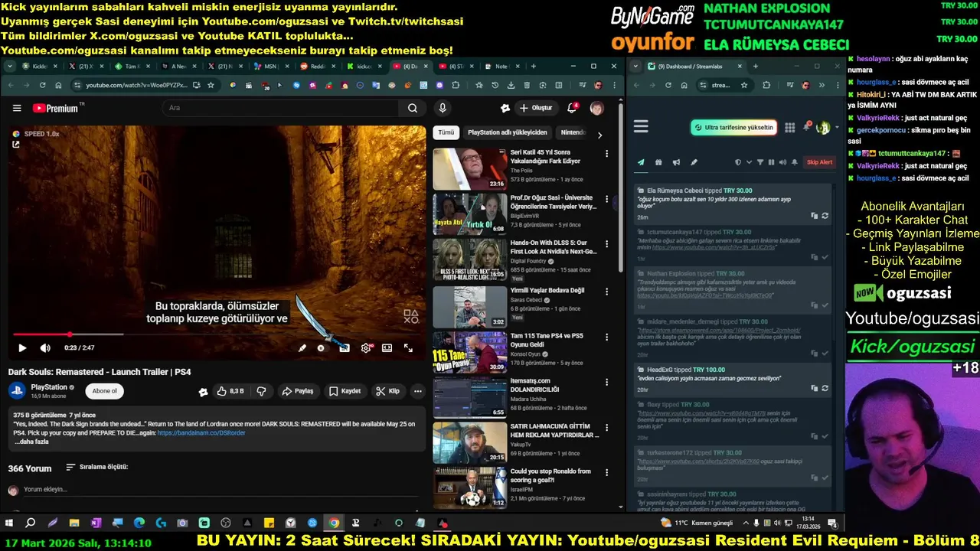This screenshot has height=551, width=980.
Task: Open the megaphone tab in Streamlabs
Action: point(676,162)
